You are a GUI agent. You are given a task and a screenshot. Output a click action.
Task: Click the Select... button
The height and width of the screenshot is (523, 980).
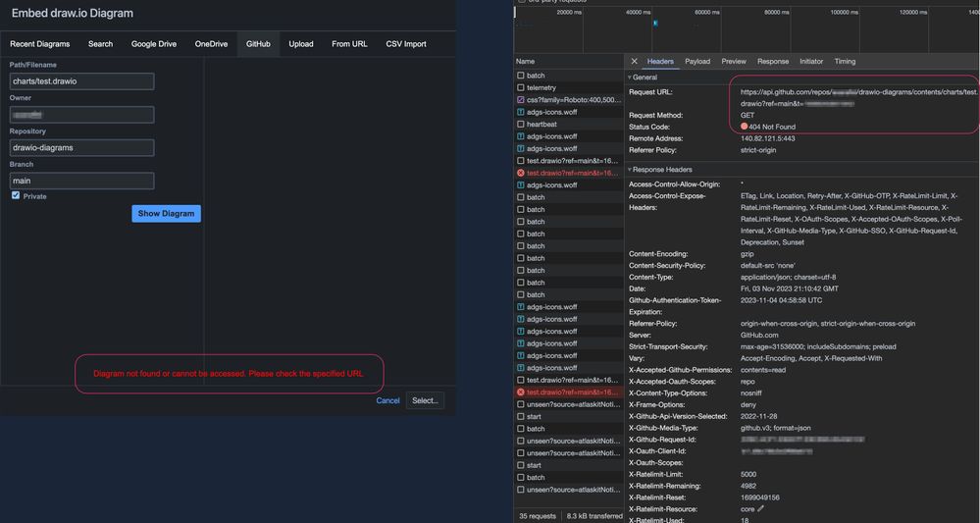point(425,400)
